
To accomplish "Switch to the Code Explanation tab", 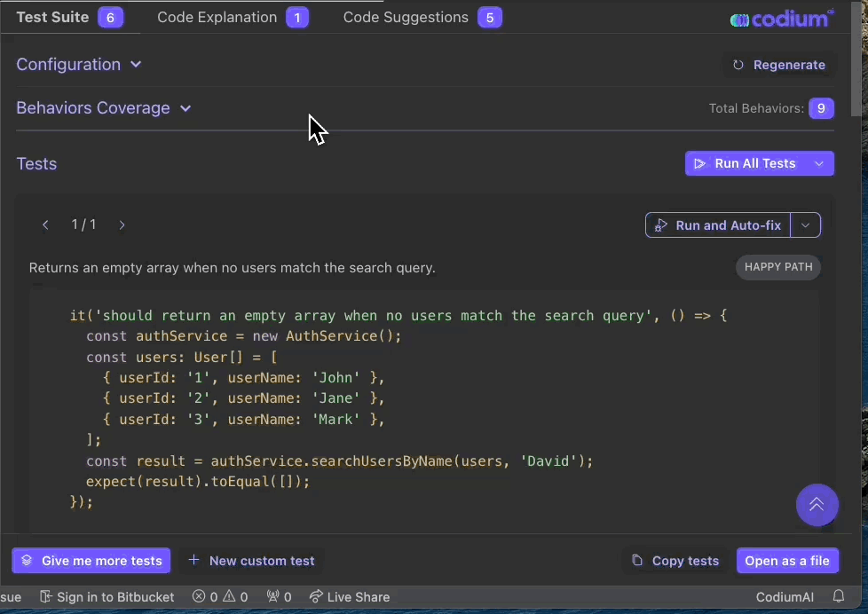I will [x=232, y=18].
